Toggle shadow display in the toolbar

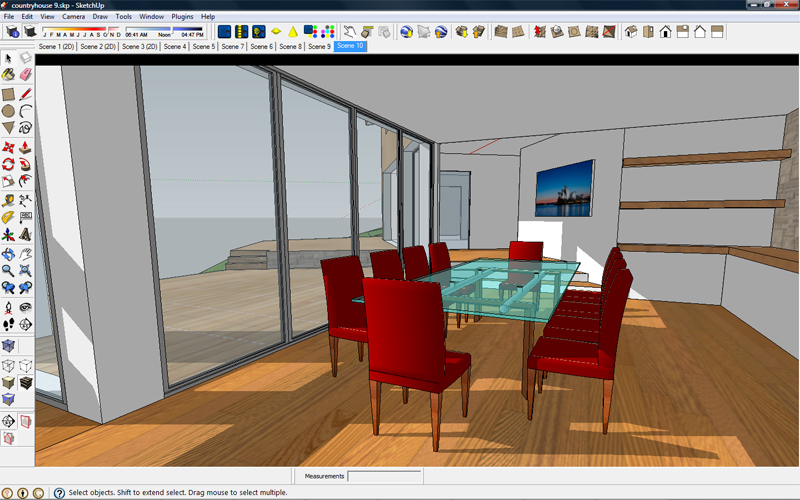click(x=30, y=32)
